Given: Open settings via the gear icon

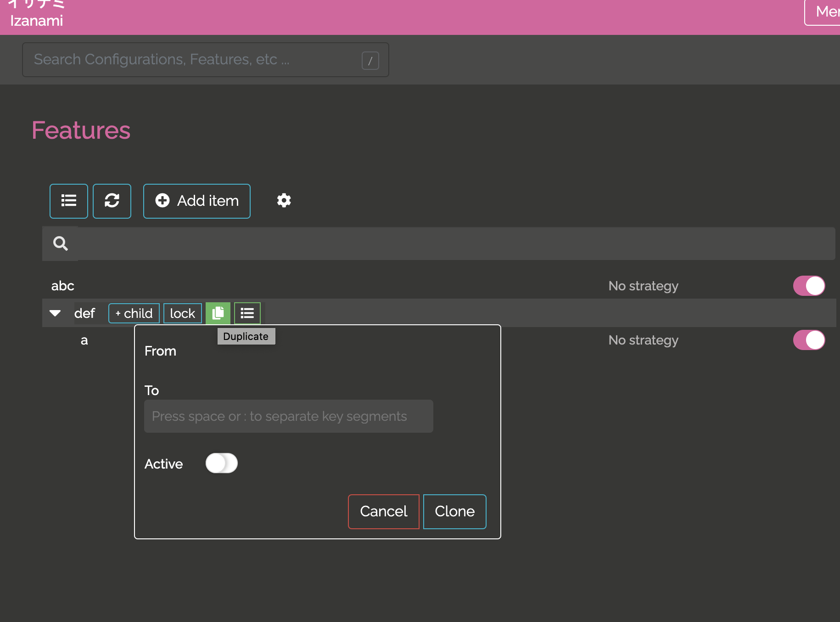Looking at the screenshot, I should tap(284, 200).
